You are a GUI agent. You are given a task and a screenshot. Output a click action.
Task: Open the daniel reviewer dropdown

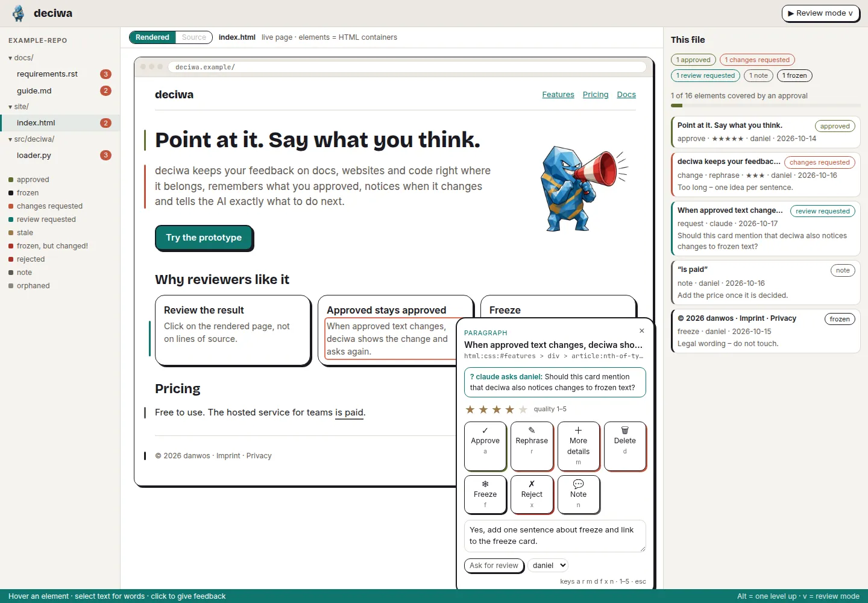tap(548, 565)
